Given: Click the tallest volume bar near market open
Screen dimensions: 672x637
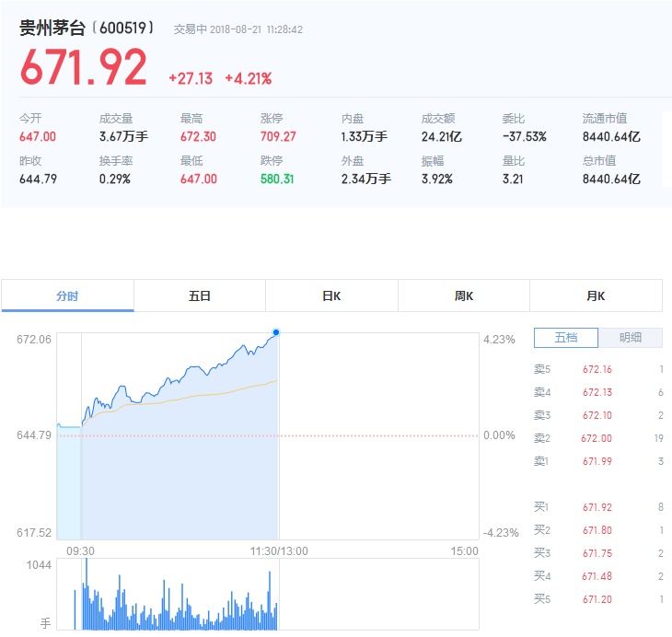Looking at the screenshot, I should [x=87, y=594].
